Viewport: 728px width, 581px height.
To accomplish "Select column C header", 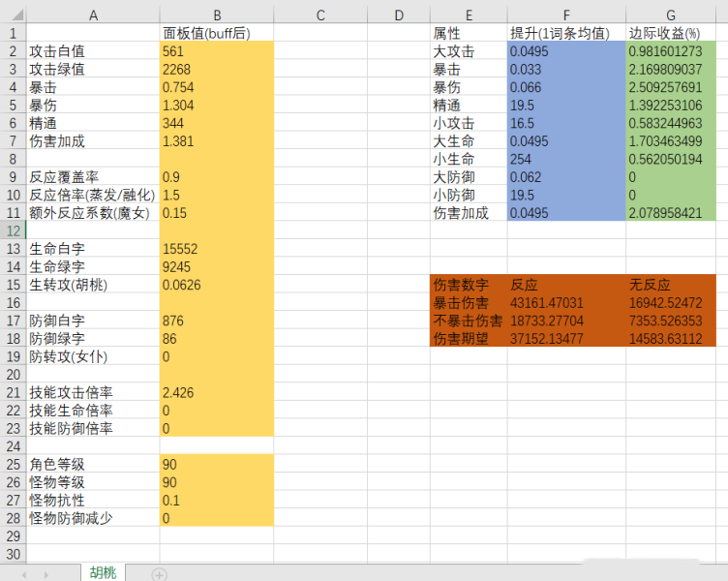I will click(320, 15).
